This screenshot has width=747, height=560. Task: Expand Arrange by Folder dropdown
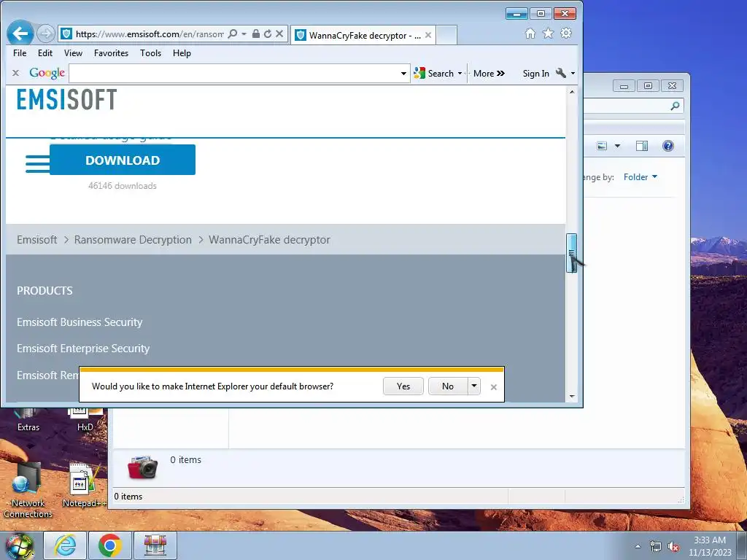tap(640, 177)
